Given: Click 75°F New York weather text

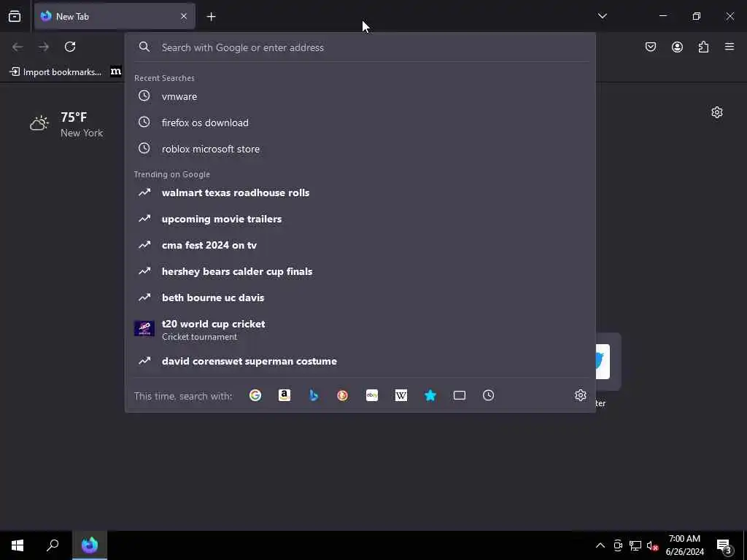Looking at the screenshot, I should click(x=82, y=125).
